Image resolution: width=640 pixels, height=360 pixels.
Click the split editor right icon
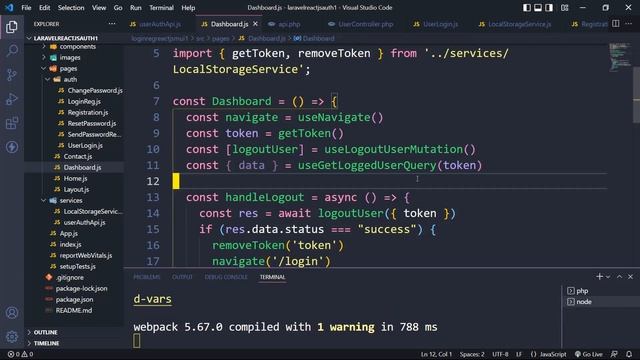click(x=616, y=24)
